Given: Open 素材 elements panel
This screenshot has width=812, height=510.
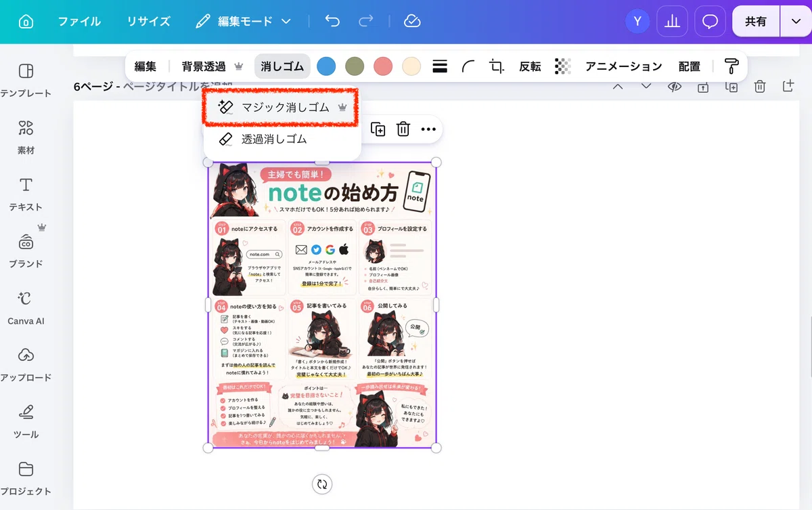Looking at the screenshot, I should coord(26,137).
